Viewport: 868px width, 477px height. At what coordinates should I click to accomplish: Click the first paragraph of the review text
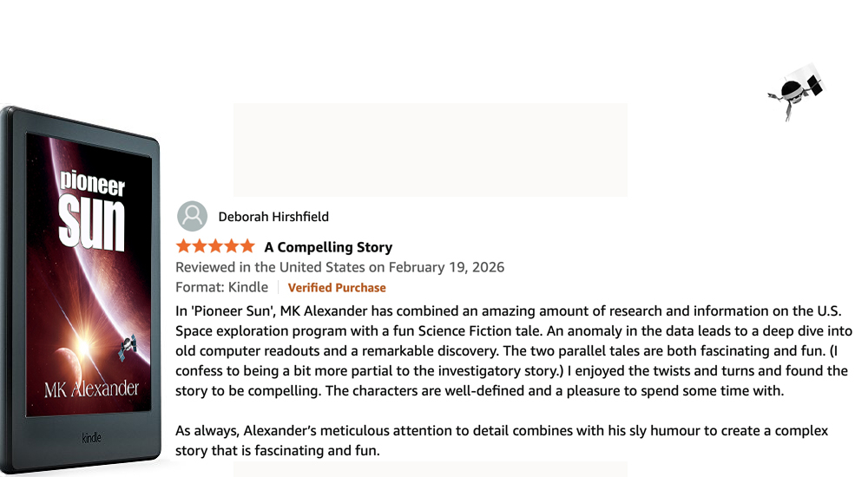512,350
